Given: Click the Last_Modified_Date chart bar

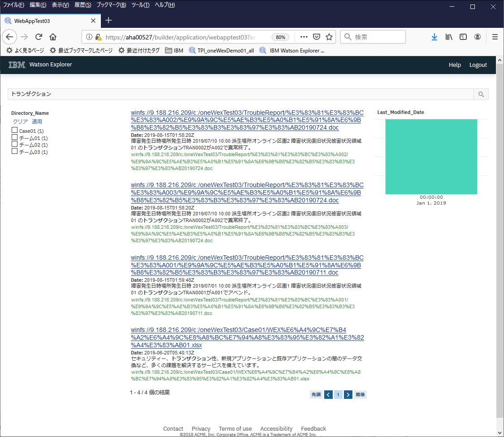Looking at the screenshot, I should 431,157.
